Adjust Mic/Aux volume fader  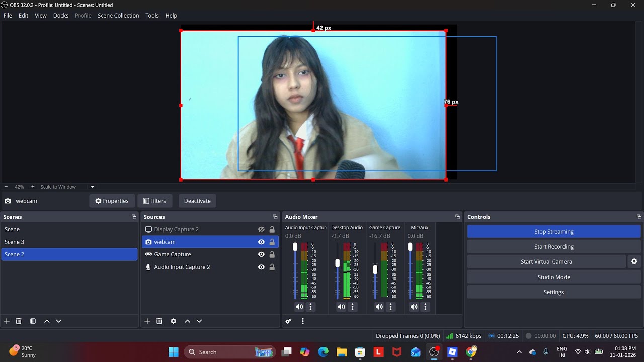410,247
